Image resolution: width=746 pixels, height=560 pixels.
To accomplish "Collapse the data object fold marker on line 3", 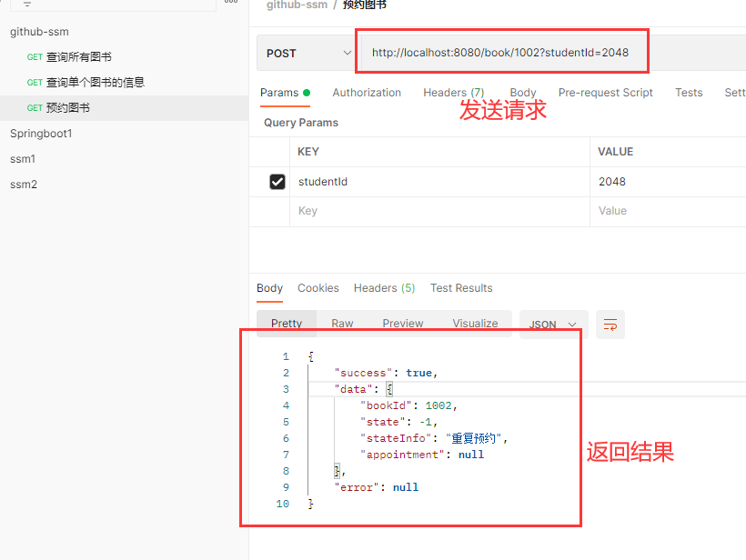I will point(389,389).
